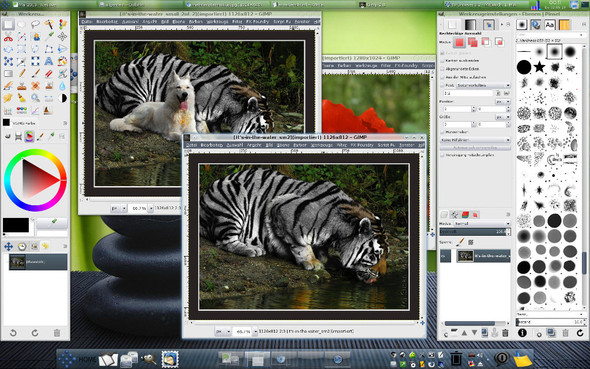
Task: Open the Levels tool in toolbox
Action: coord(8,111)
